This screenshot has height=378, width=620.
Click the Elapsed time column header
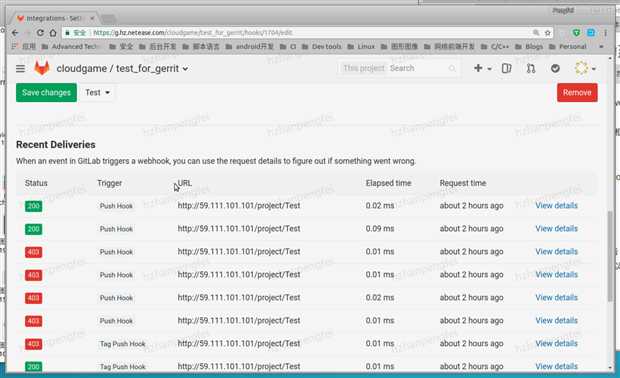(x=388, y=183)
